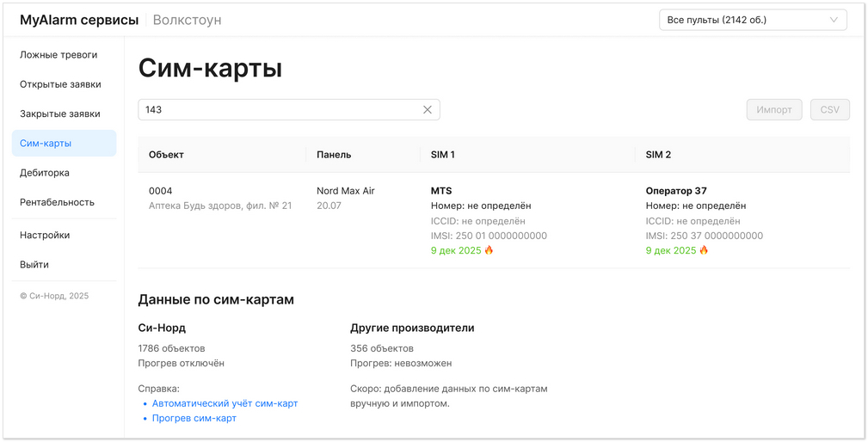Open Настройки from the sidebar
Screen dimensions: 868x442
point(45,235)
